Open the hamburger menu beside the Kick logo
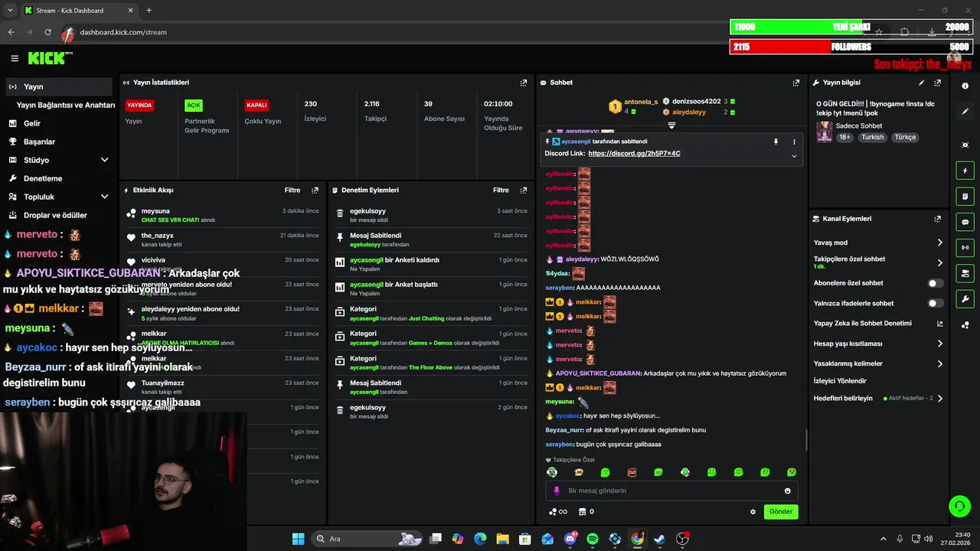This screenshot has height=551, width=980. coord(15,58)
